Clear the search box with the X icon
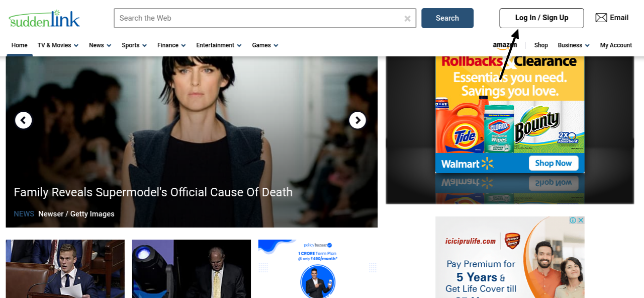Viewport: 644px width, 298px height. (407, 19)
